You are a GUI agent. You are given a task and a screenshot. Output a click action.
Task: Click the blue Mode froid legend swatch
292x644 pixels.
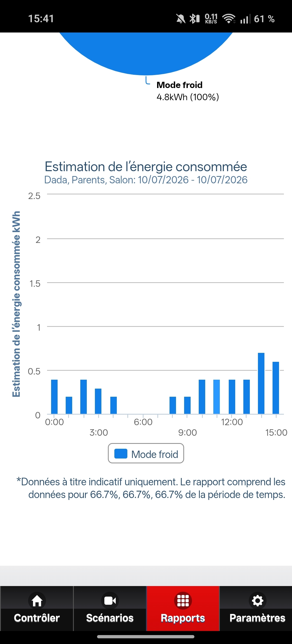tap(121, 453)
